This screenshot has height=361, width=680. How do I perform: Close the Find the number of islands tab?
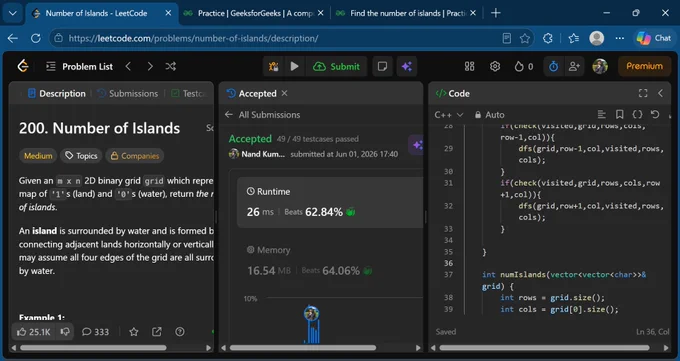click(x=473, y=13)
